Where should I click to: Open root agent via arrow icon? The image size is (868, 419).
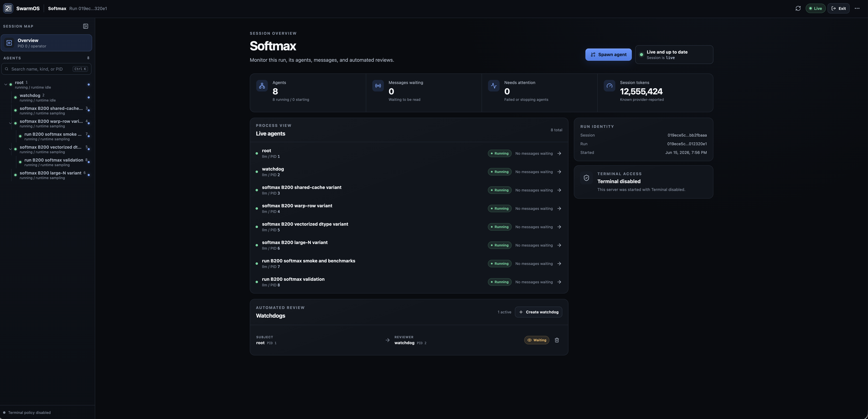tap(559, 153)
